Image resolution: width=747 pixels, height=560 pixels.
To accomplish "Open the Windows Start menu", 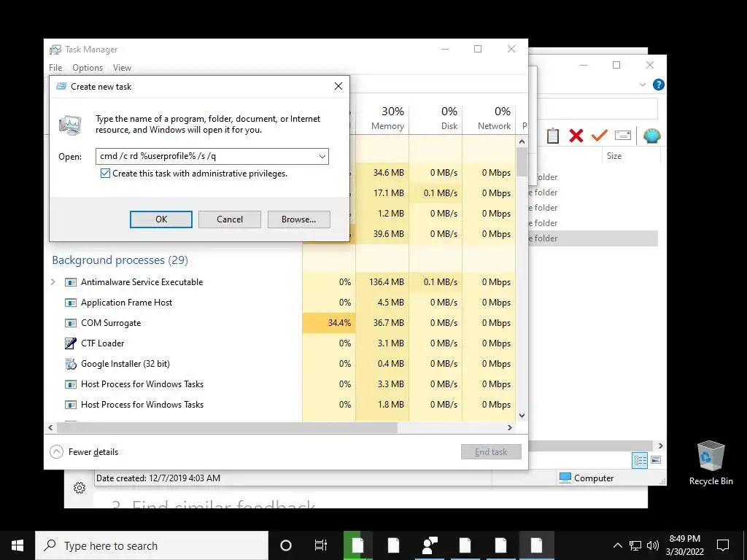I will click(x=18, y=545).
